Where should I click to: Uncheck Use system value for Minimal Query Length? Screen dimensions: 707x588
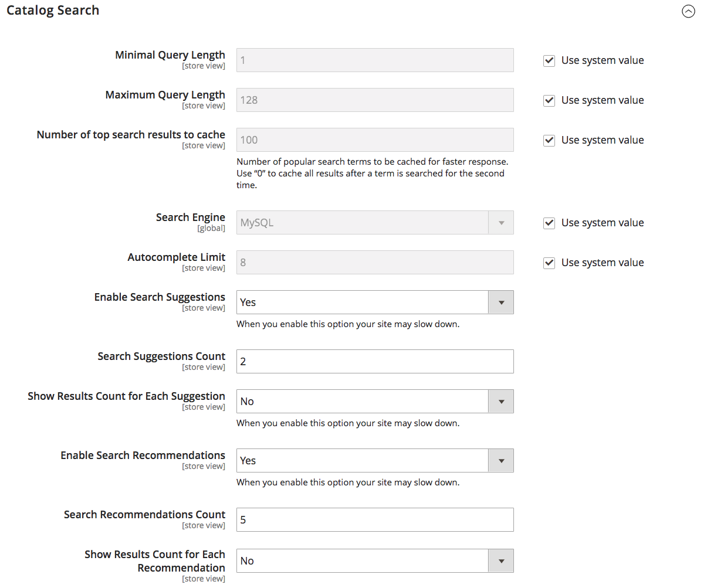pyautogui.click(x=549, y=60)
